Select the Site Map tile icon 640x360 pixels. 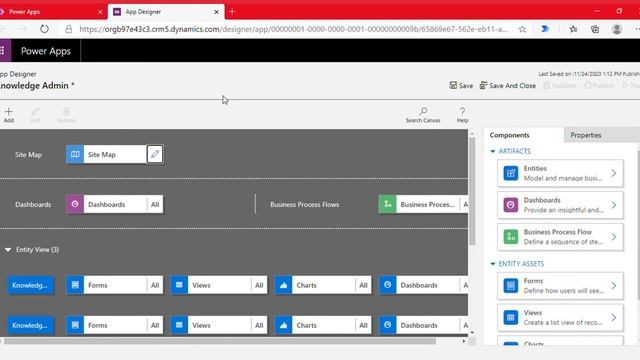pos(75,154)
